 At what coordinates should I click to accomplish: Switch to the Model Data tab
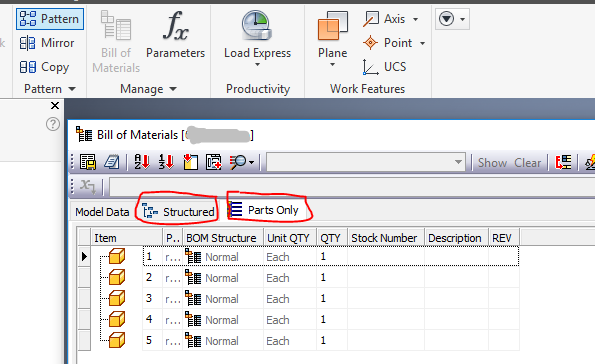[102, 212]
